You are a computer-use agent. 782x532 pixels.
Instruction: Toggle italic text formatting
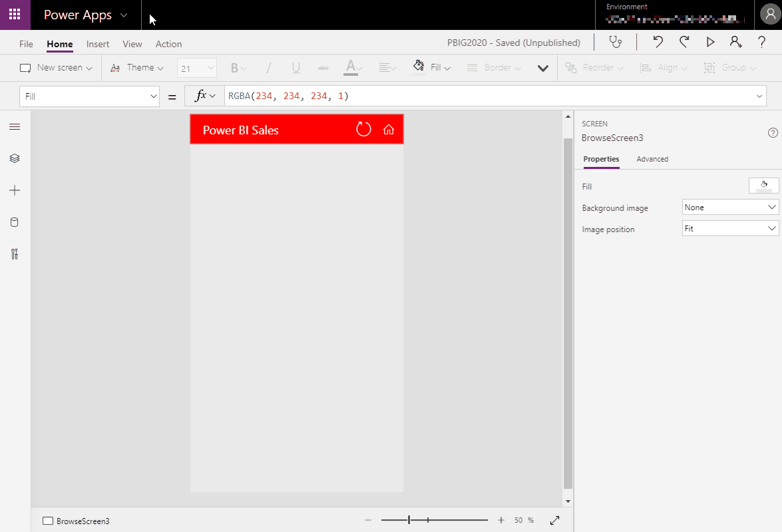[x=268, y=68]
